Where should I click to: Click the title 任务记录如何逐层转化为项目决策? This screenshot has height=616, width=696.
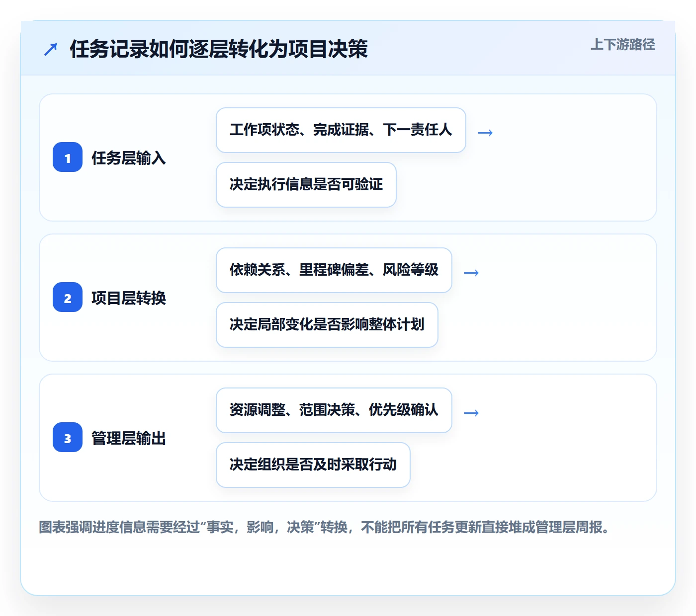point(219,49)
